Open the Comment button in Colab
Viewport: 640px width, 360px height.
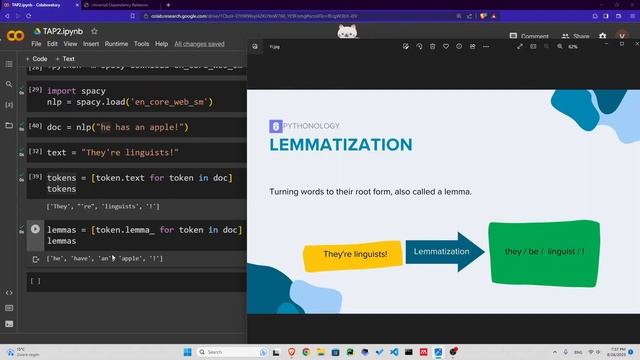pos(529,36)
